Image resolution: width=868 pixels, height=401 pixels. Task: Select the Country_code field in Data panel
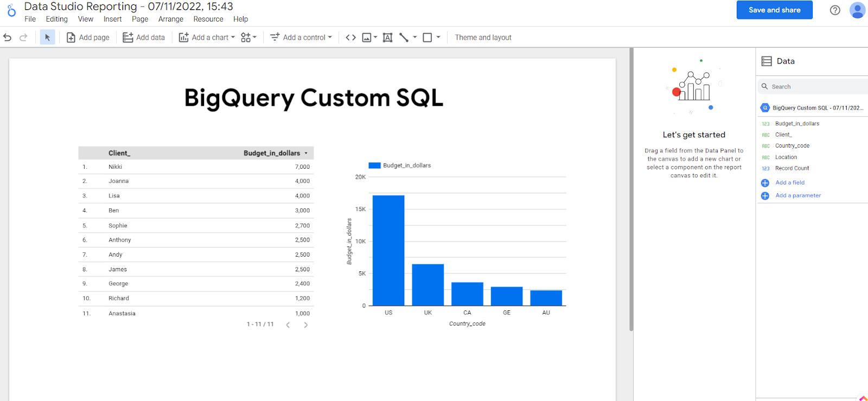(x=792, y=146)
